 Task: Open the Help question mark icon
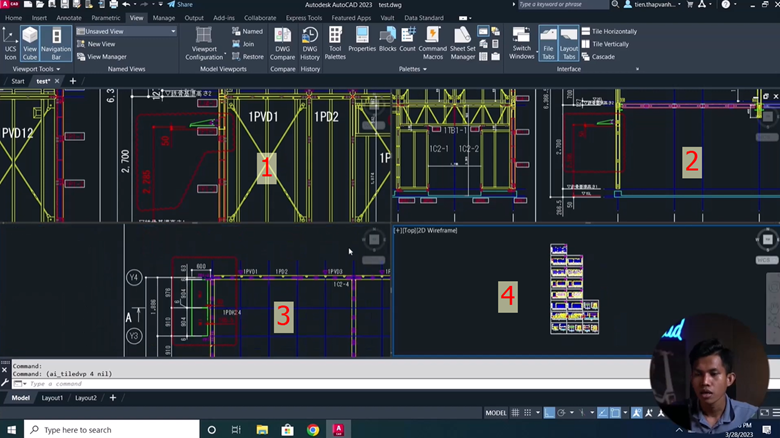pos(726,4)
